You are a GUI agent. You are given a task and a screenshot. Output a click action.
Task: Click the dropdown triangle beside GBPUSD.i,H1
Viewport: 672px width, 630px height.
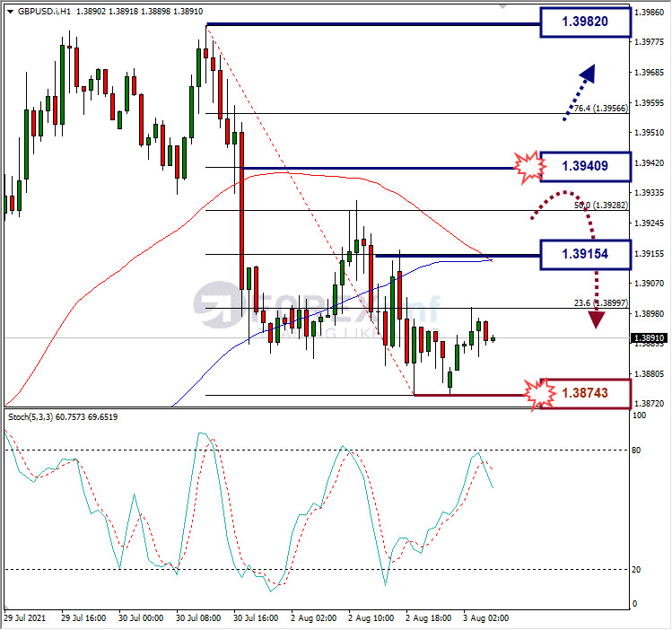[10, 12]
